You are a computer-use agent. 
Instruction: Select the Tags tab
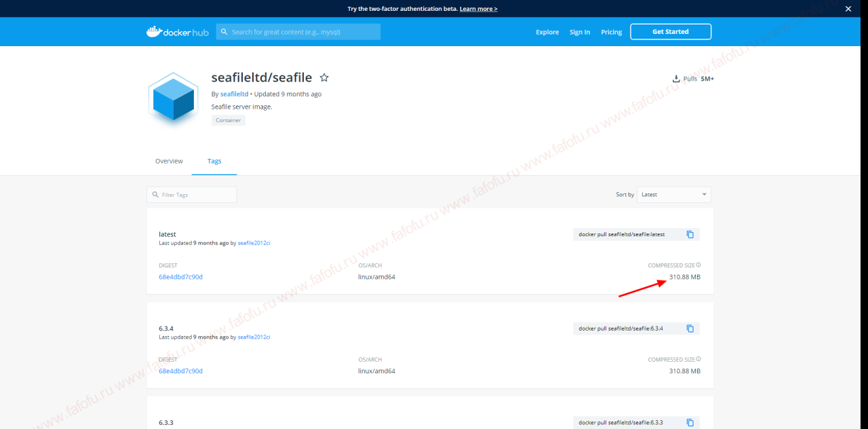214,161
